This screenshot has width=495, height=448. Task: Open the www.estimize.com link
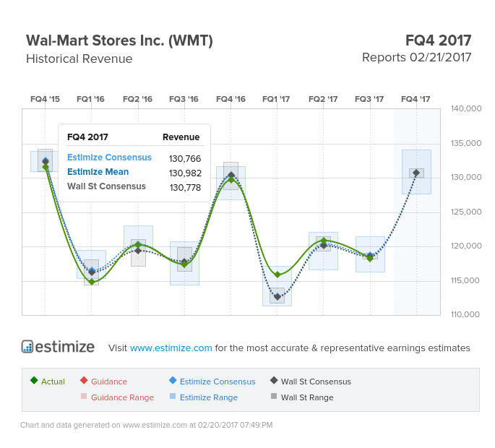pos(171,348)
